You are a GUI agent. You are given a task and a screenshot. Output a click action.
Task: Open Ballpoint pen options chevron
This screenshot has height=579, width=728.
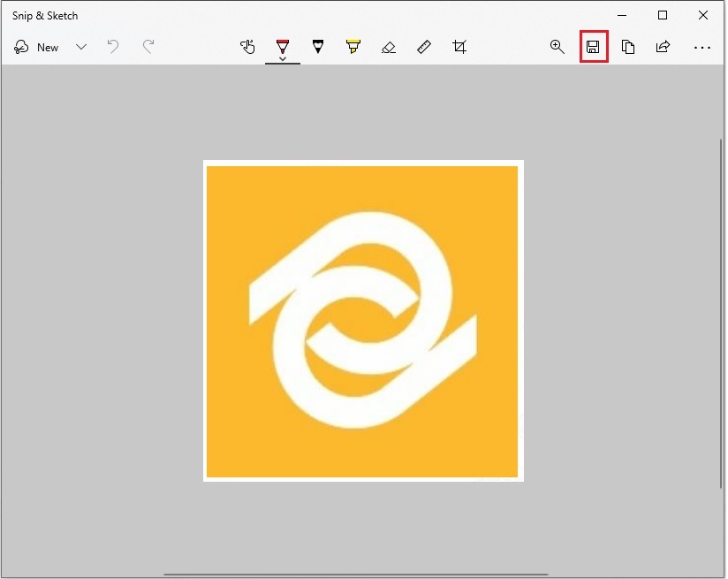click(283, 59)
